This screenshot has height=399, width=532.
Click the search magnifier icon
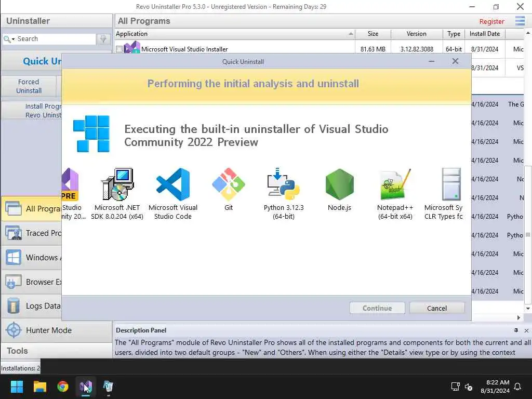pyautogui.click(x=6, y=39)
